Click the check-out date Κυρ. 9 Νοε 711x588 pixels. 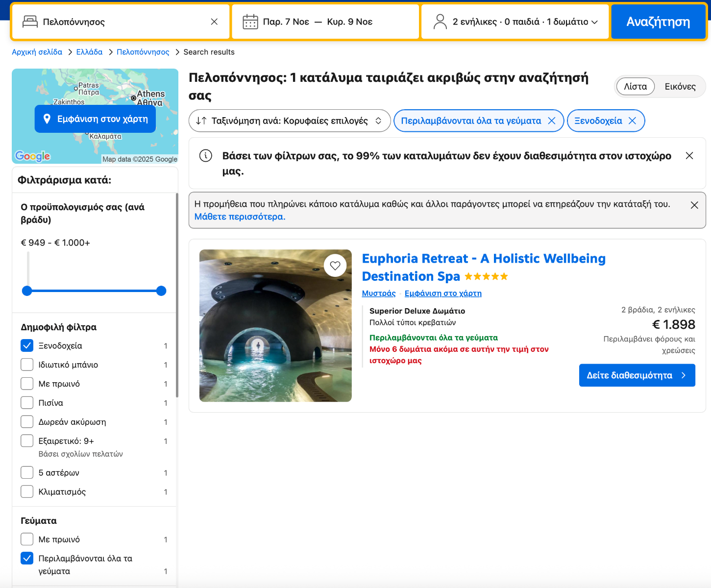[x=350, y=22]
